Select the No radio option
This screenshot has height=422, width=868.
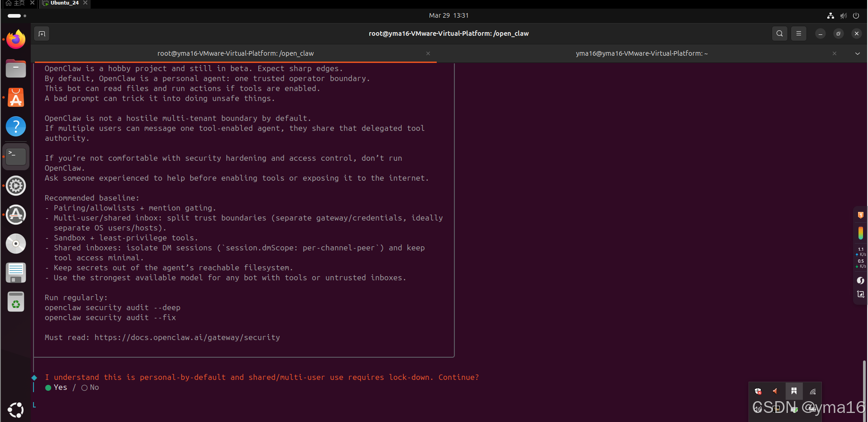tap(90, 388)
